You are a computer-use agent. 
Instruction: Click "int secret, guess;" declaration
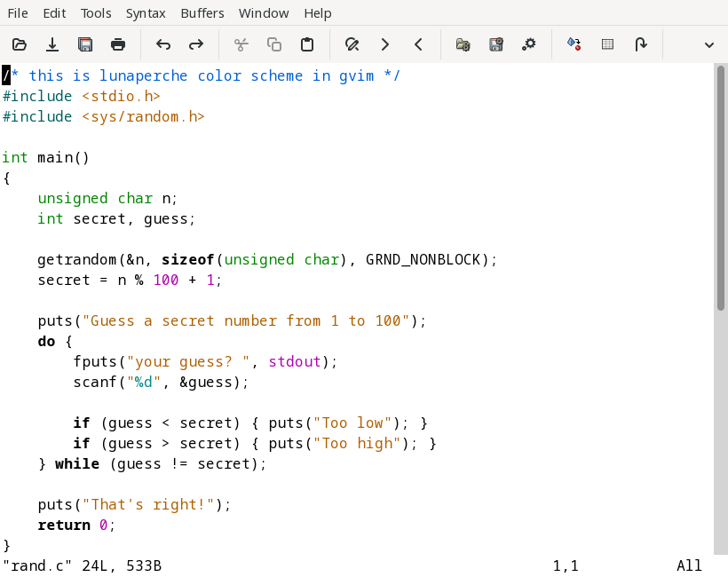116,218
